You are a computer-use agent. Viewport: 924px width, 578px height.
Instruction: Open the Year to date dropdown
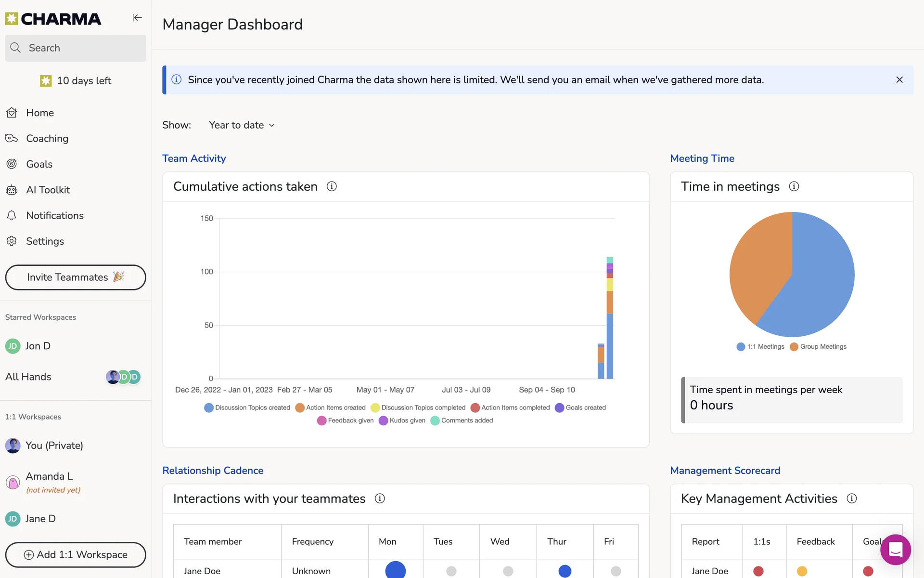(x=242, y=125)
